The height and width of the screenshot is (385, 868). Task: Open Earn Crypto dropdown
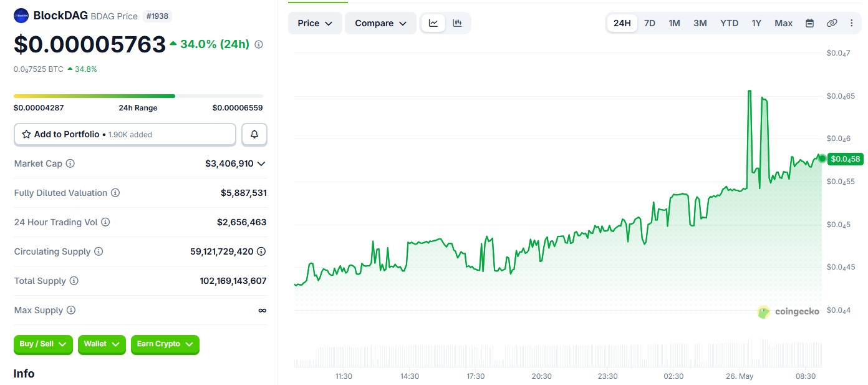pyautogui.click(x=165, y=344)
